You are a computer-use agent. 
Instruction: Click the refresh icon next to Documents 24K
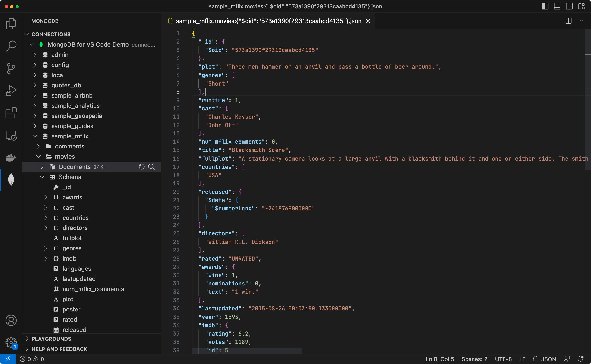pos(142,167)
